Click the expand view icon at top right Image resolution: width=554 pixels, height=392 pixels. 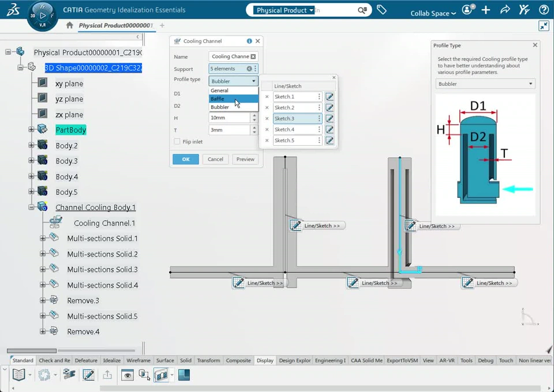click(544, 26)
